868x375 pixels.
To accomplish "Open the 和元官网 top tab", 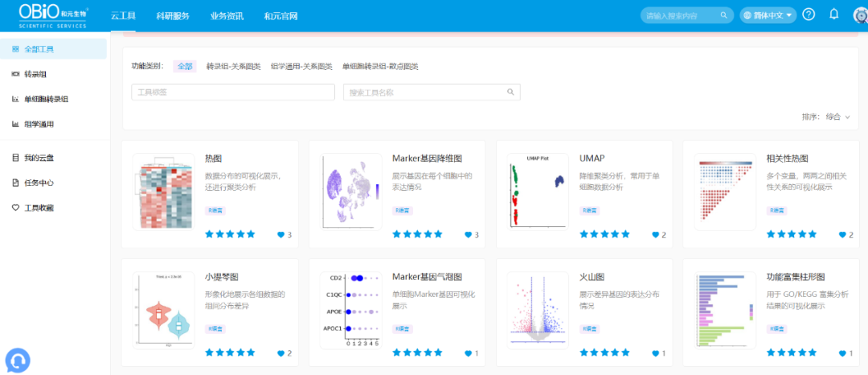I will pos(281,16).
